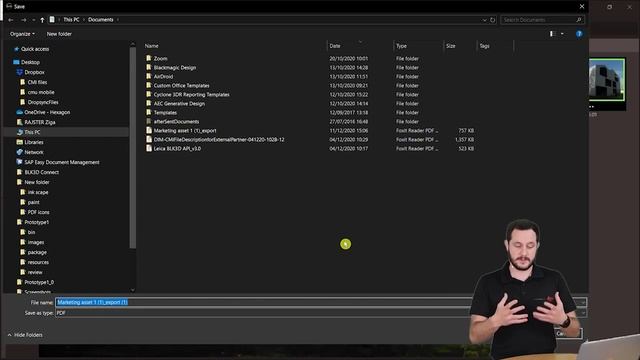Sort files by Tags column

coord(484,46)
